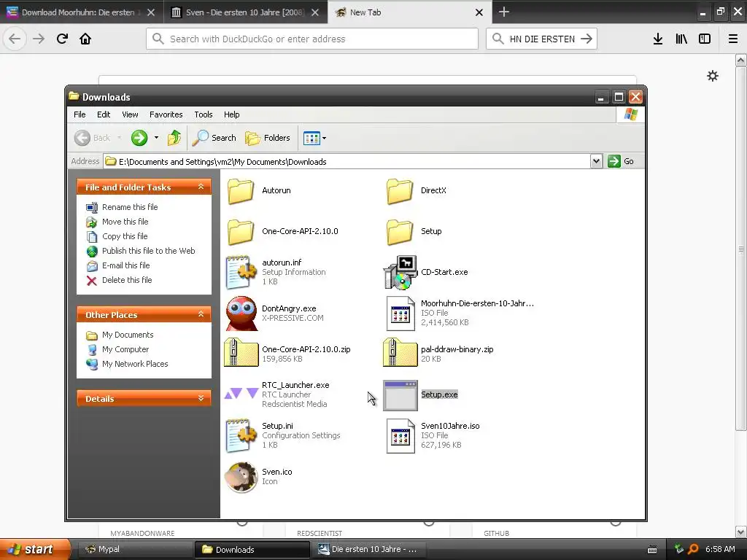Reload the browser page
The width and height of the screenshot is (747, 560).
[x=62, y=39]
